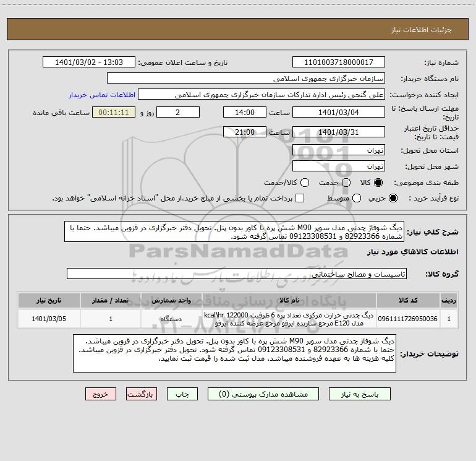Click the نوع فرآیند خرید : label
Screen dimensions: 476x461
433,198
